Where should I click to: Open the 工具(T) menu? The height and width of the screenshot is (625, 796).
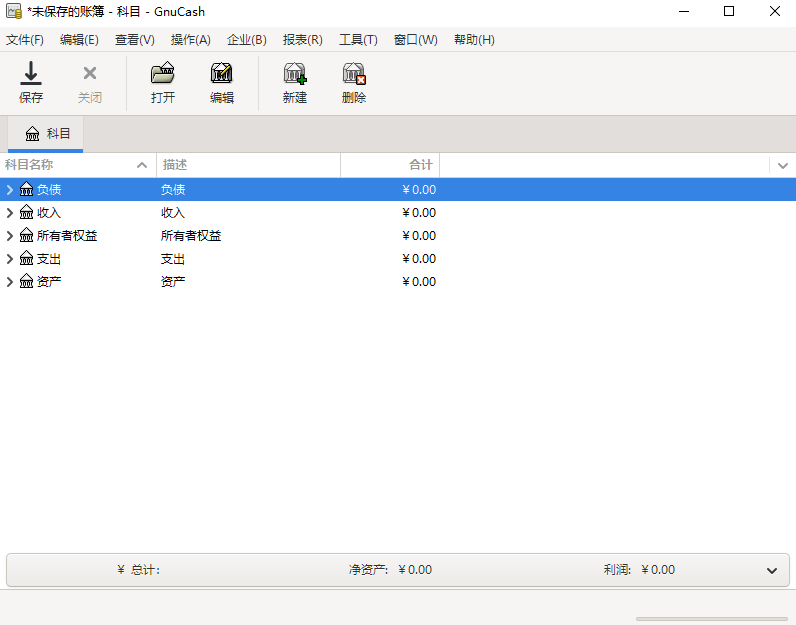358,40
